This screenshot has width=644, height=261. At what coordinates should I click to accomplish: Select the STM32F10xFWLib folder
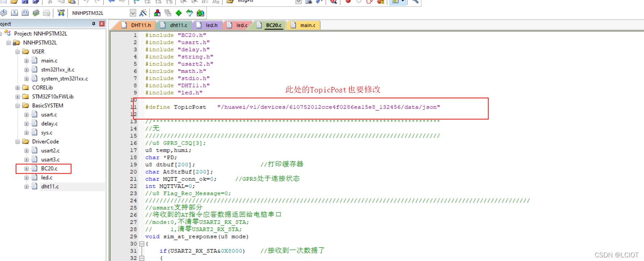pos(53,97)
